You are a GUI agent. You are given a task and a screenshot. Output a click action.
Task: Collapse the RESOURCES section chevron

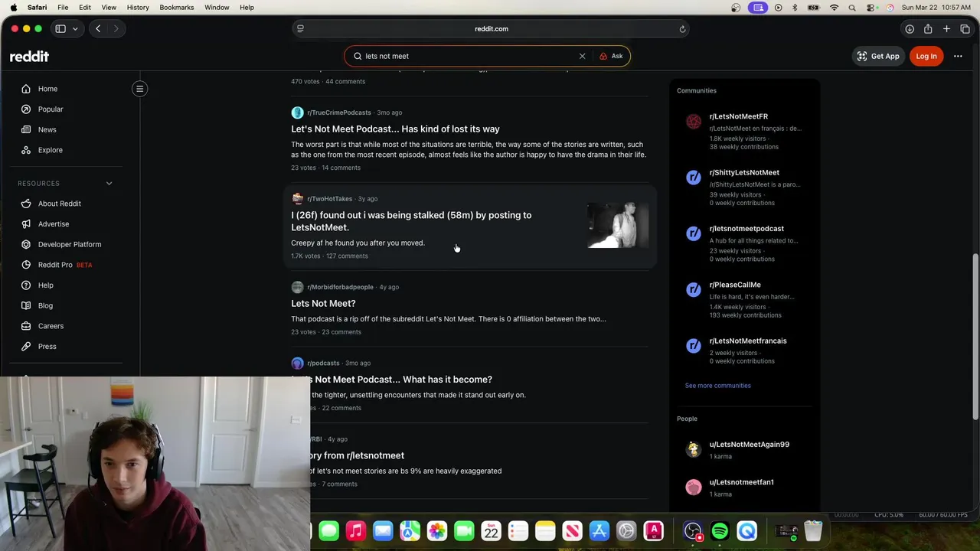click(x=109, y=184)
